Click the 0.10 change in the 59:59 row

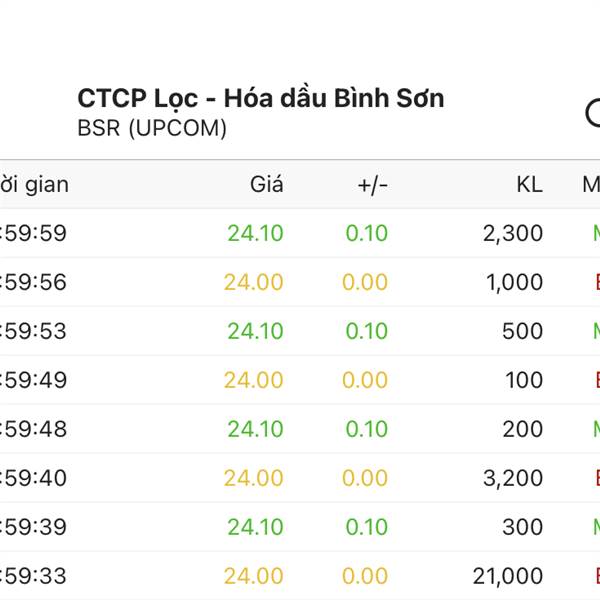(367, 233)
